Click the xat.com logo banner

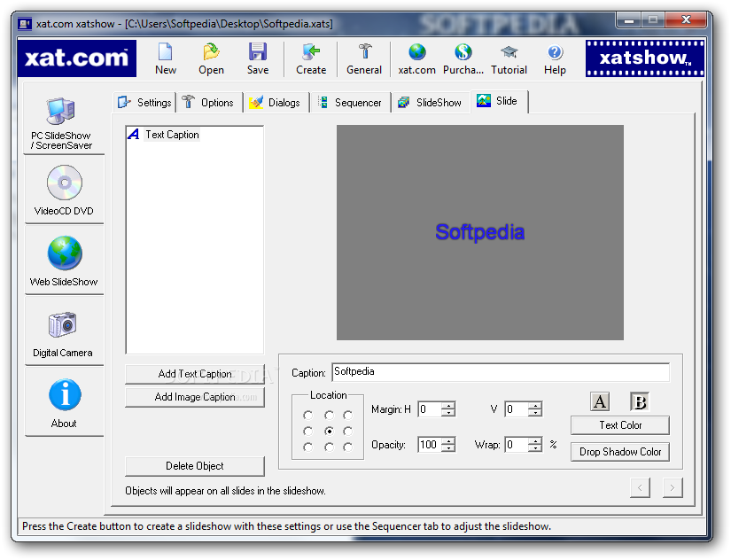click(x=77, y=58)
